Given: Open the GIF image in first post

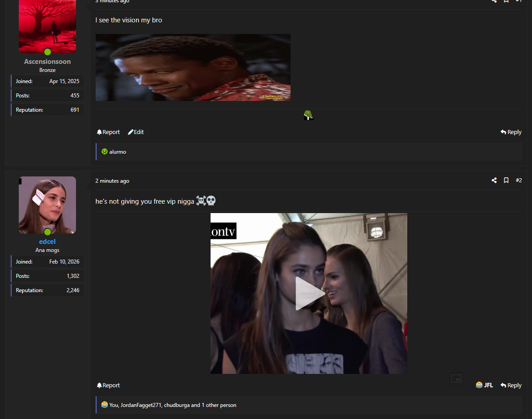Looking at the screenshot, I should (x=193, y=67).
